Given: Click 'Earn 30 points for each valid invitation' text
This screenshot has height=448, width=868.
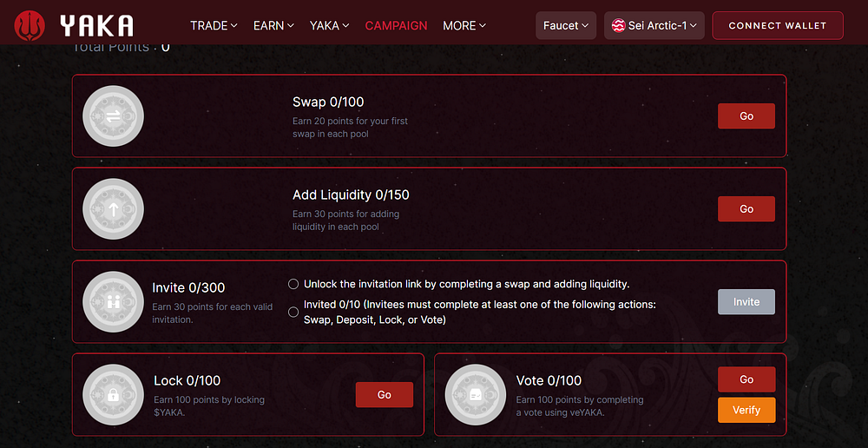Looking at the screenshot, I should 212,313.
